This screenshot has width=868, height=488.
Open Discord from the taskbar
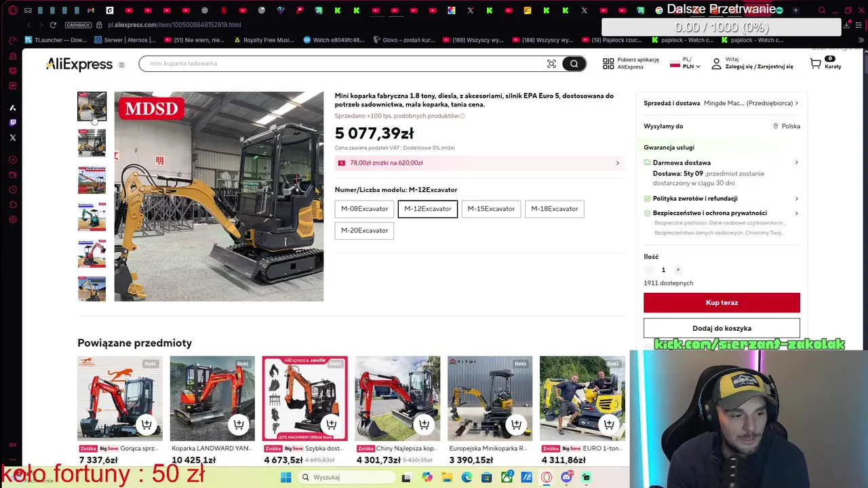point(566,477)
